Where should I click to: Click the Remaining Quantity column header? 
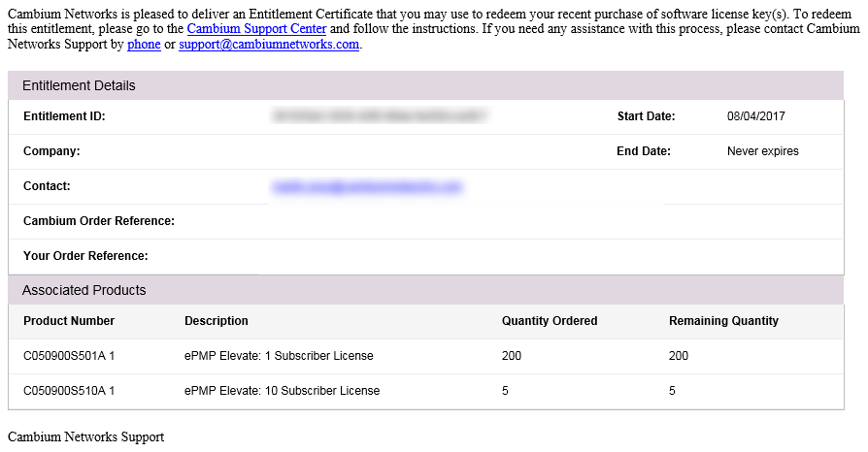click(x=723, y=321)
